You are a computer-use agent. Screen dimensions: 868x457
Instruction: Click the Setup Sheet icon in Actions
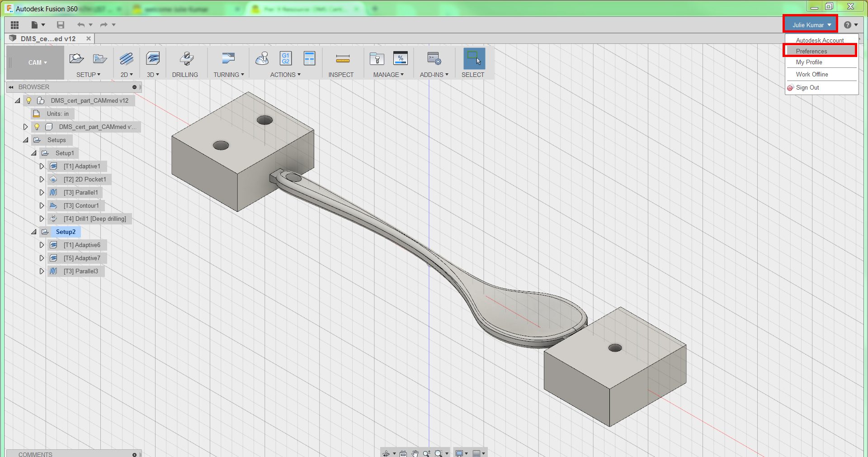[309, 58]
